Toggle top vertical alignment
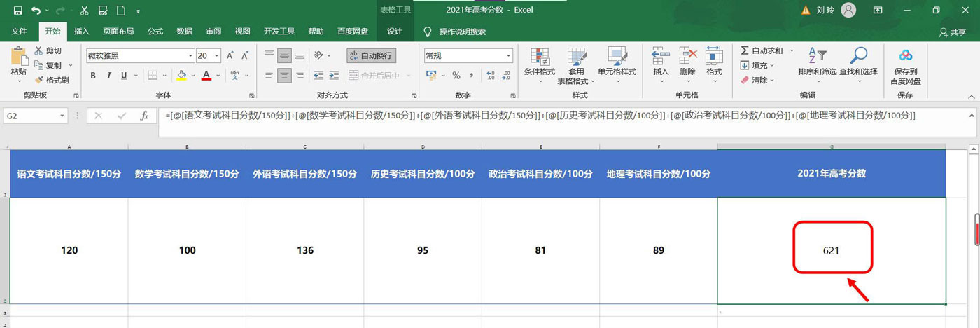The width and height of the screenshot is (980, 328). [269, 55]
